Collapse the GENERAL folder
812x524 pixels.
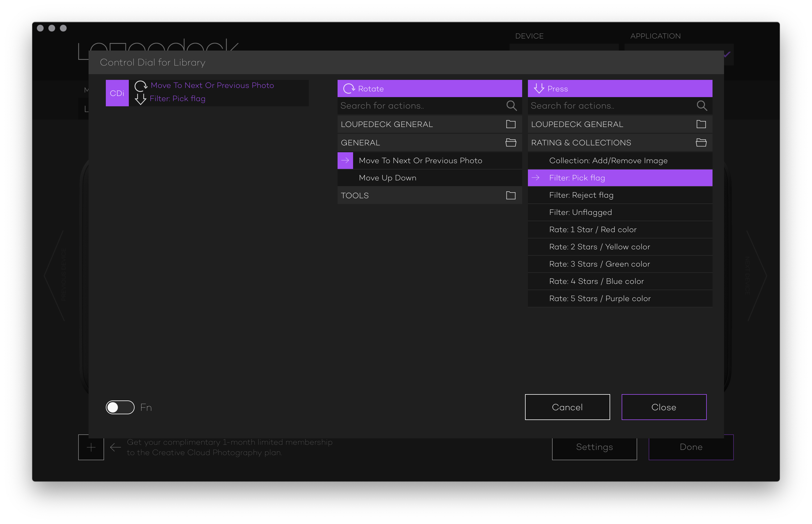click(x=510, y=142)
